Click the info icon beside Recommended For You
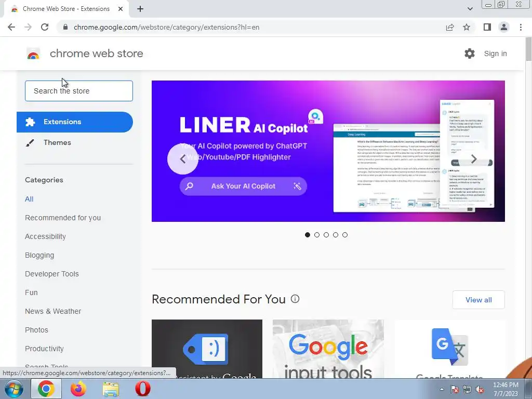 click(x=295, y=299)
